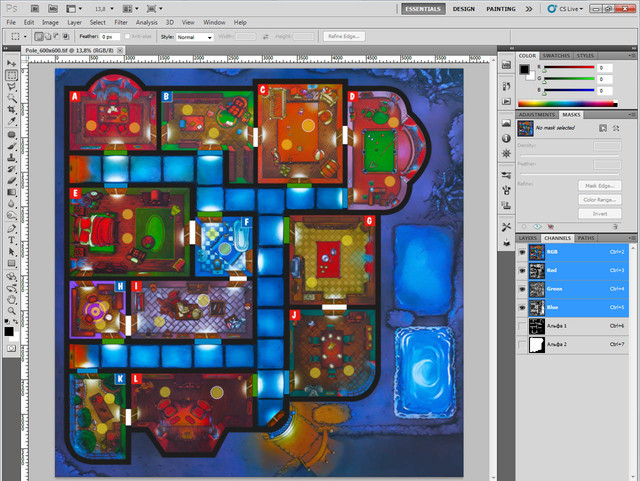Select the Type tool
Screen dimensions: 640x481
coord(11,240)
